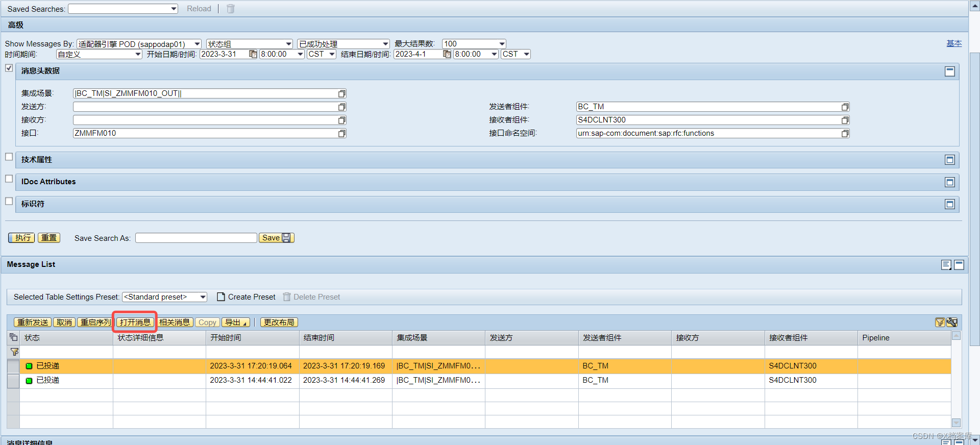Open Message List settings icon
Viewport: 980px width, 445px height.
(946, 265)
